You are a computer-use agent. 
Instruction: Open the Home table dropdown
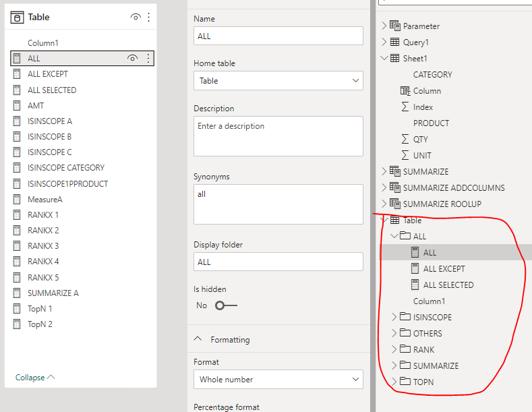pos(278,81)
